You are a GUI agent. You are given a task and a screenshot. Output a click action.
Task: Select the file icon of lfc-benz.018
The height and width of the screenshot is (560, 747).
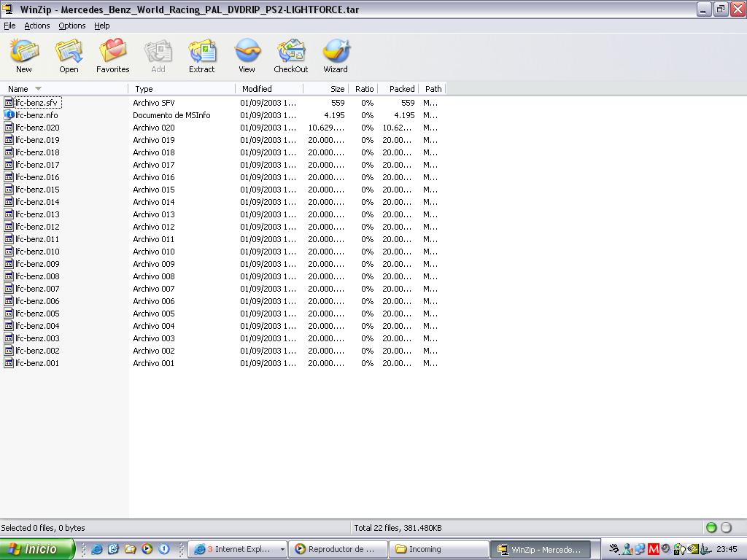[x=9, y=152]
